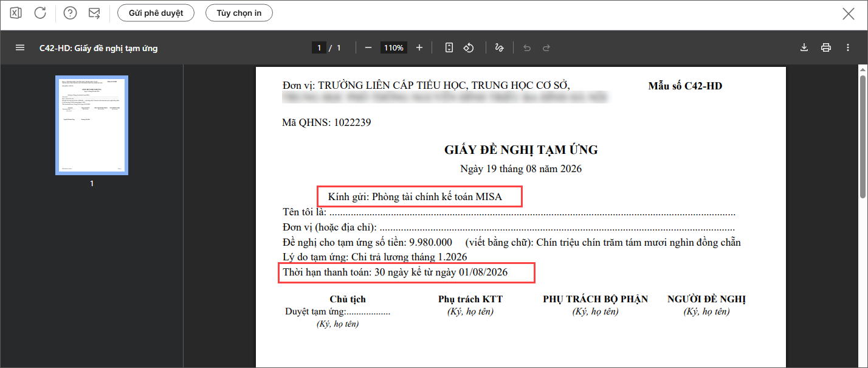Export the document to Excel
This screenshot has width=868, height=368.
click(x=16, y=13)
